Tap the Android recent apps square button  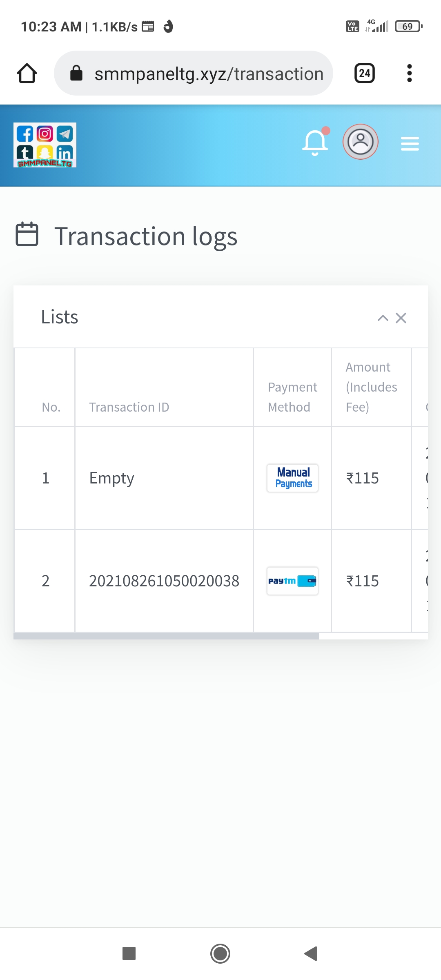coord(129,953)
